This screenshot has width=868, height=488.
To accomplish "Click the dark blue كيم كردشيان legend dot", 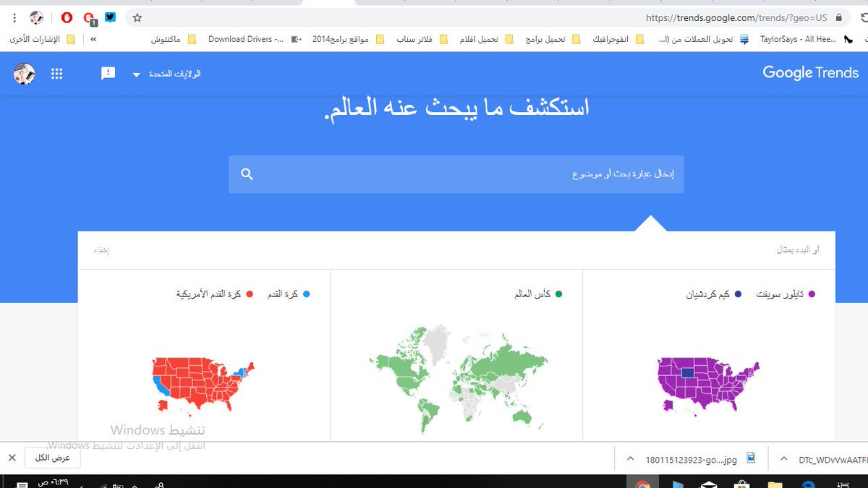I will [x=738, y=294].
